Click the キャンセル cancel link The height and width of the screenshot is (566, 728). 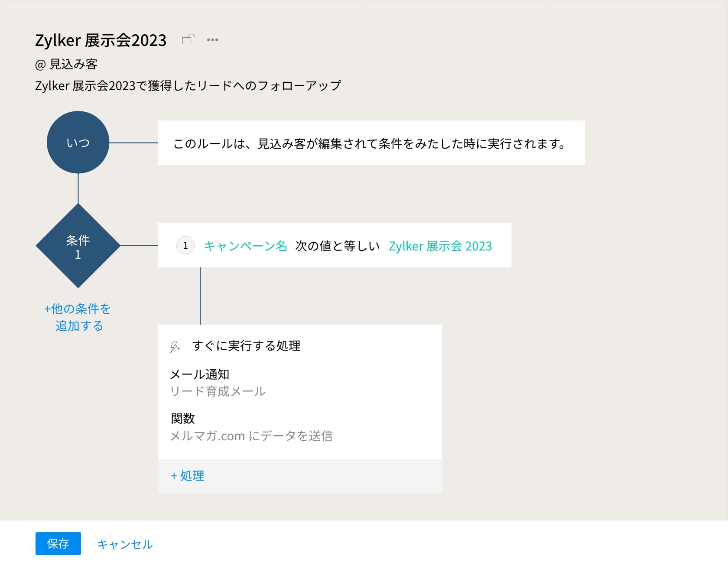tap(125, 544)
